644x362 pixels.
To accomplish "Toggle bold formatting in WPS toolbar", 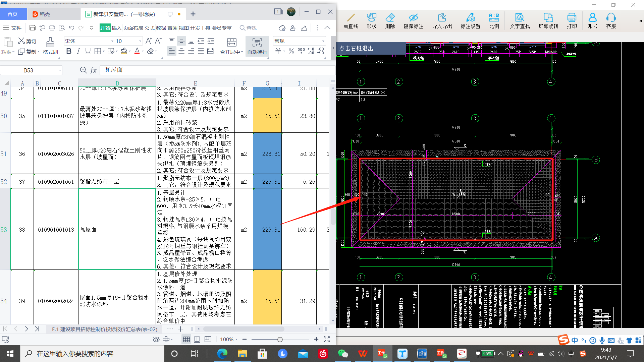I will (x=69, y=51).
